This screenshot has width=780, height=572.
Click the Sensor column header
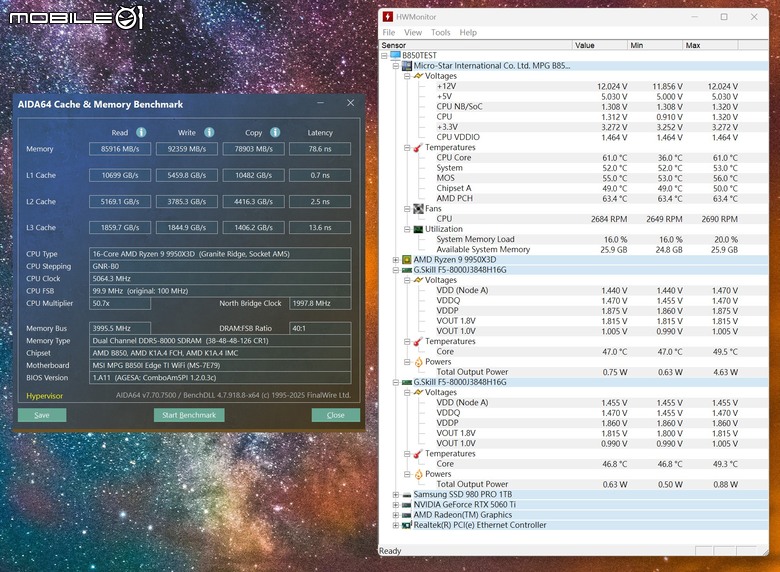pos(476,45)
